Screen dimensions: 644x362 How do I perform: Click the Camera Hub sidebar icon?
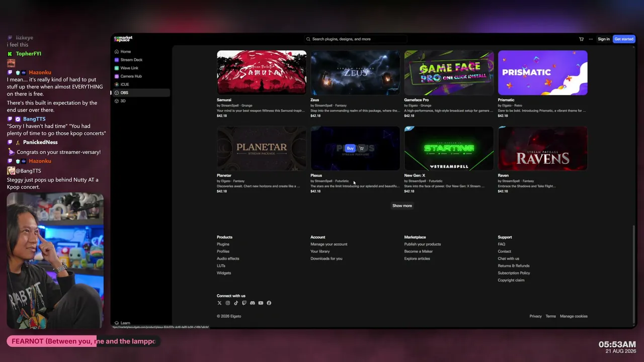coord(117,76)
